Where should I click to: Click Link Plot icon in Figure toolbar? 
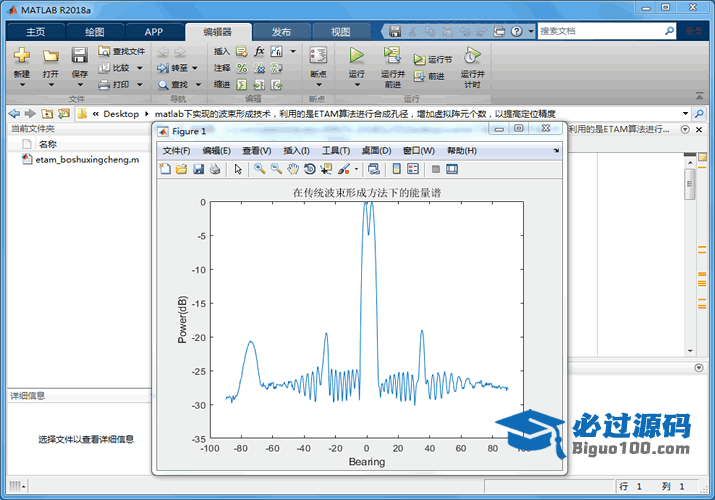pos(374,169)
